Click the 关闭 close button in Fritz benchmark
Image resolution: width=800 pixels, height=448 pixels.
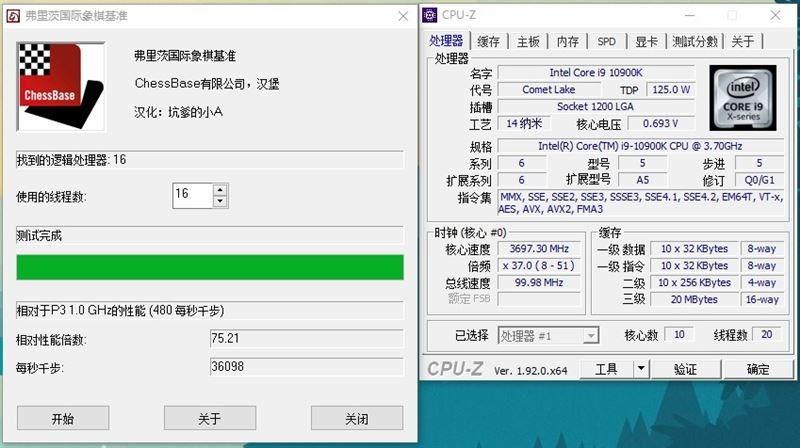(x=357, y=419)
